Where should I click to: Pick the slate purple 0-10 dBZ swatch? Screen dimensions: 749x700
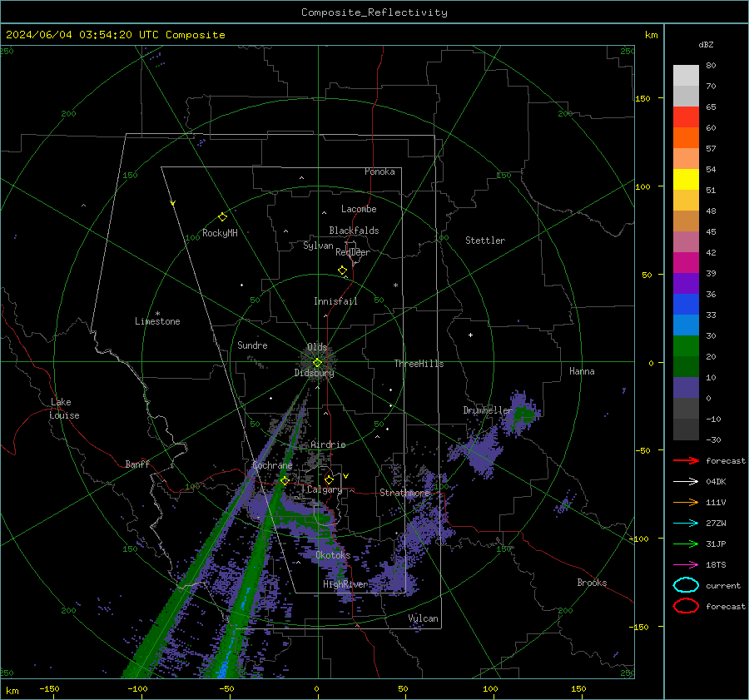(x=686, y=388)
